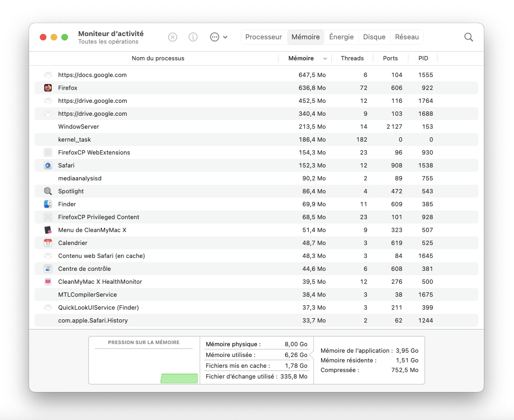Click the green fullscreen window button

point(65,37)
